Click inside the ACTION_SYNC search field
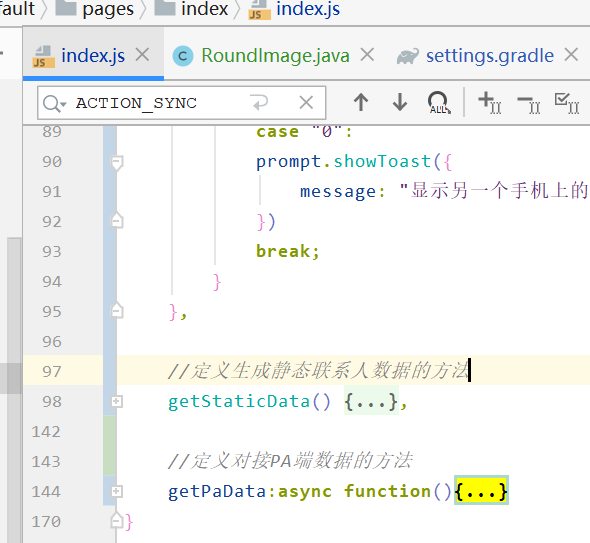Screen dimensions: 590x543 [181, 103]
